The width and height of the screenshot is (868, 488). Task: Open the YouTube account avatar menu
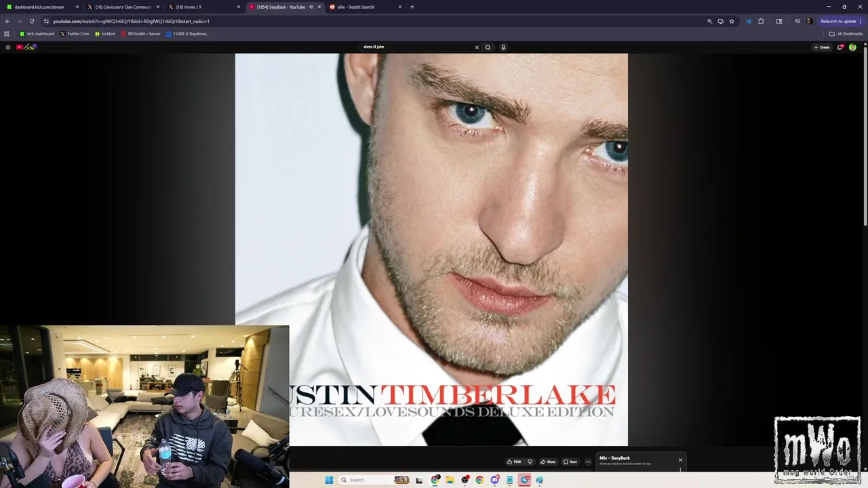tap(852, 47)
